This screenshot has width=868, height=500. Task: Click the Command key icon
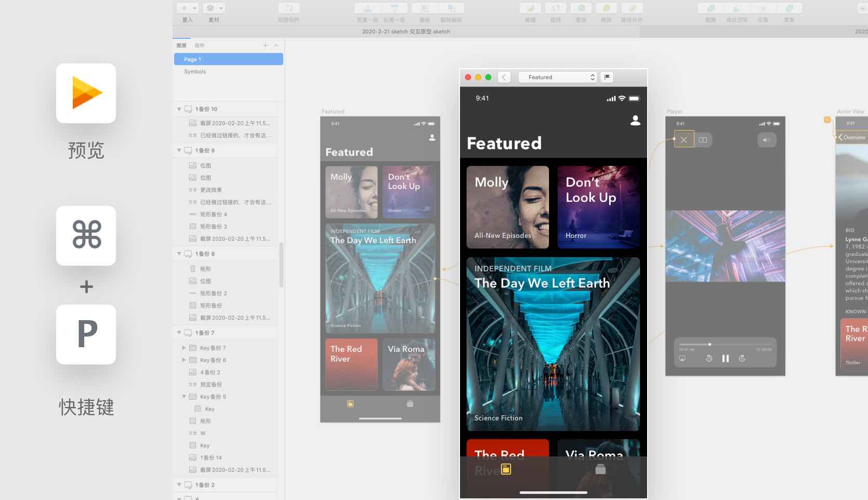(86, 235)
